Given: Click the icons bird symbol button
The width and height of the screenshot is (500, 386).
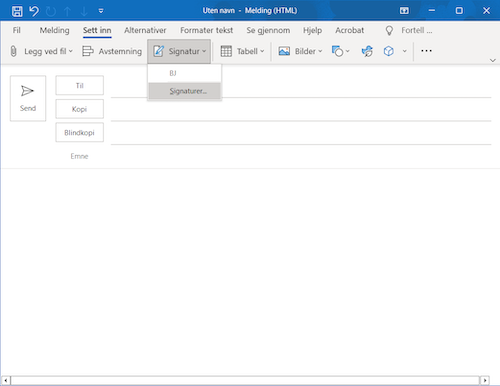Looking at the screenshot, I should [367, 51].
